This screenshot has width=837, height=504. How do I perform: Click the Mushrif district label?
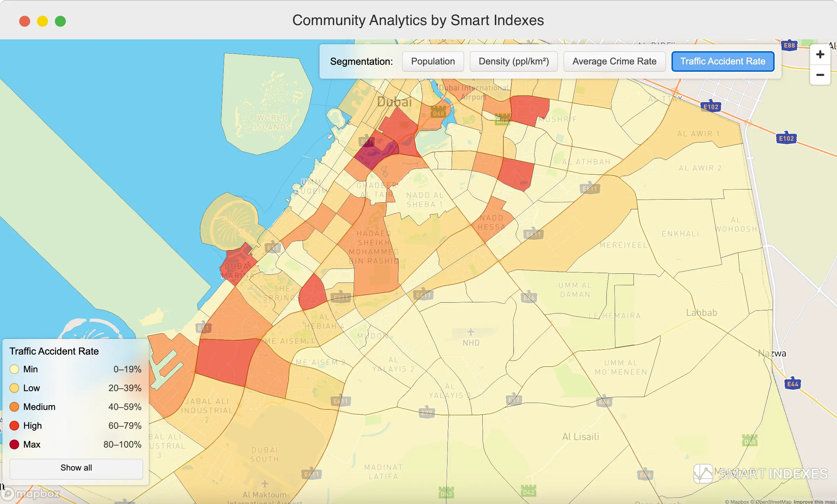tap(558, 119)
